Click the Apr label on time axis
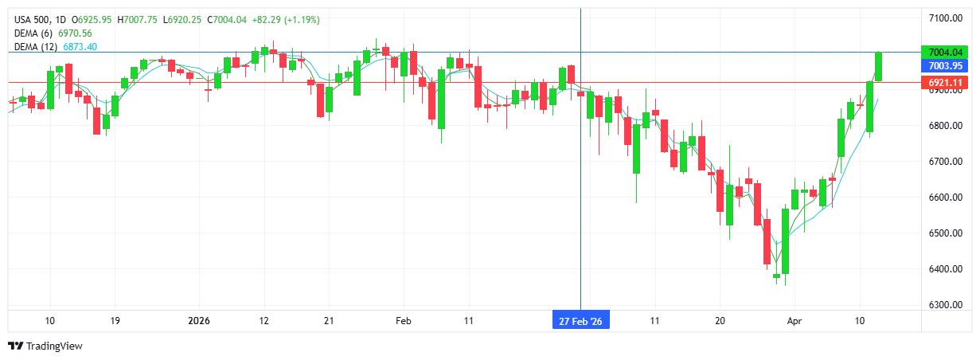Image resolution: width=980 pixels, height=360 pixels. point(794,320)
